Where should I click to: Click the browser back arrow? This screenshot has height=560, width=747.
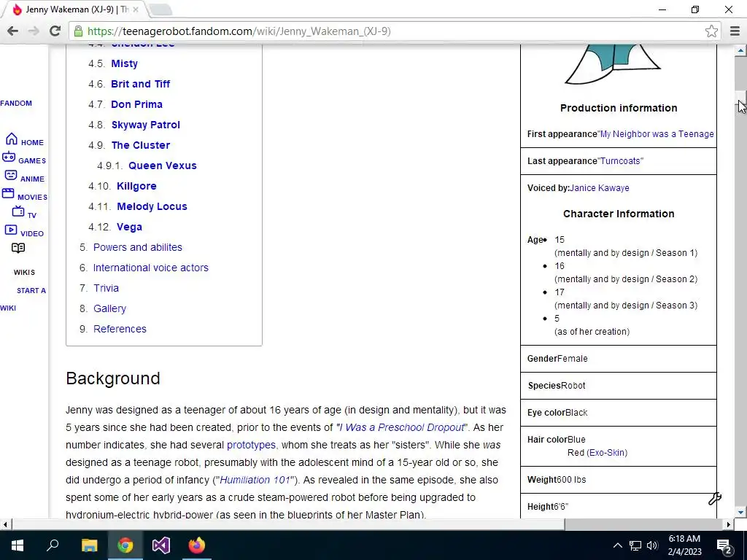tap(13, 31)
